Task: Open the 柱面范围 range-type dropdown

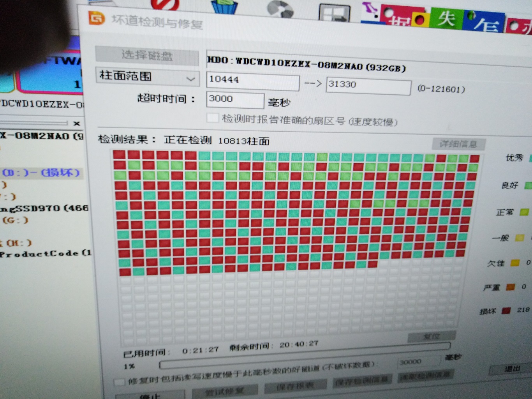Action: pos(147,76)
